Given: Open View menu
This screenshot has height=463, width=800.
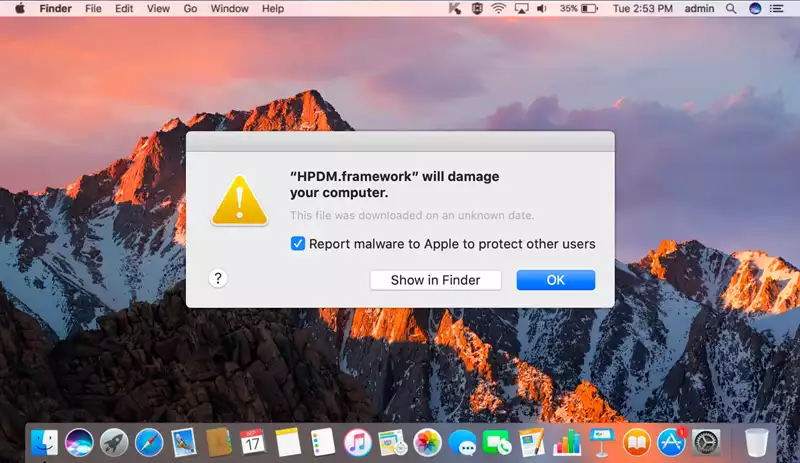Looking at the screenshot, I should [158, 9].
